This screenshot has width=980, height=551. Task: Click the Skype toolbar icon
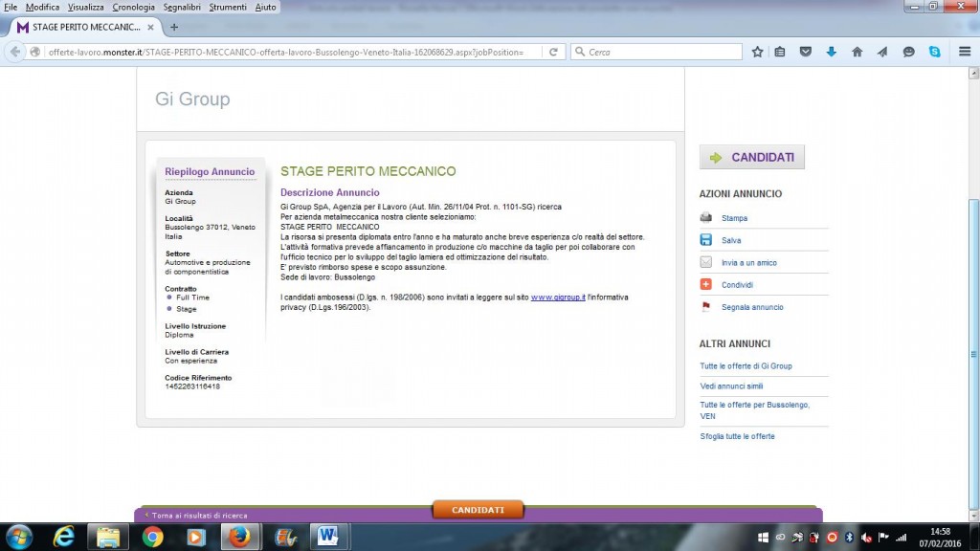(x=934, y=52)
